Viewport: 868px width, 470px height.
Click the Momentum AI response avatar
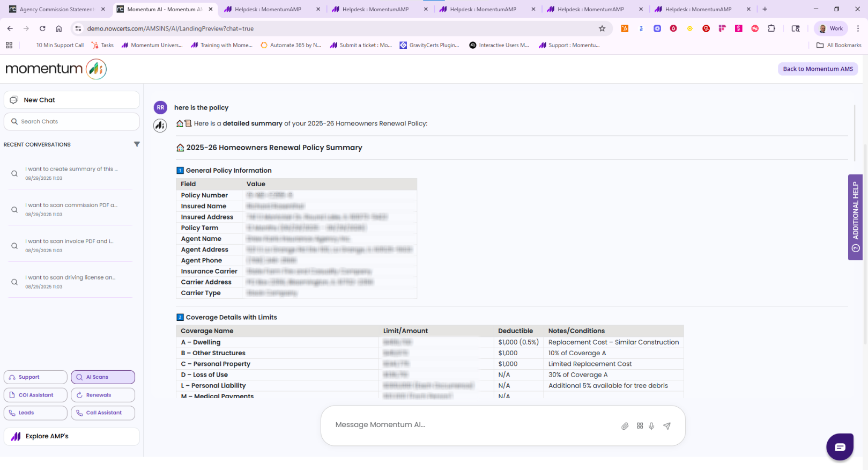coord(160,126)
